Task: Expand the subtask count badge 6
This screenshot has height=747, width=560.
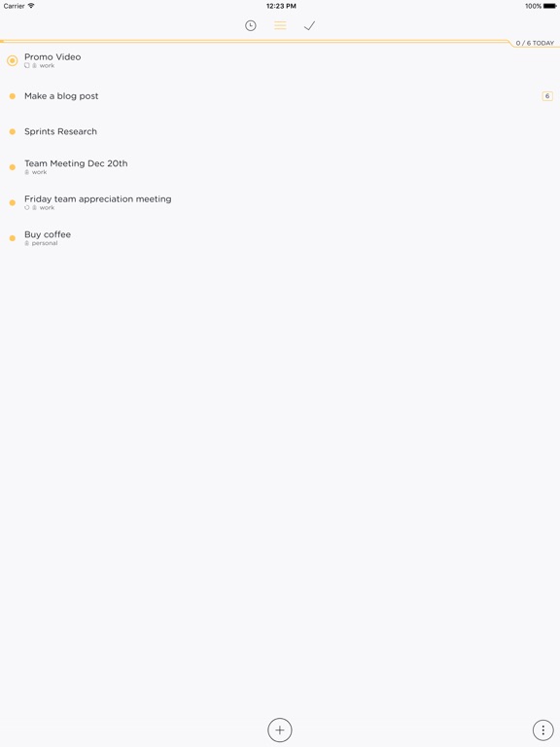Action: [547, 96]
